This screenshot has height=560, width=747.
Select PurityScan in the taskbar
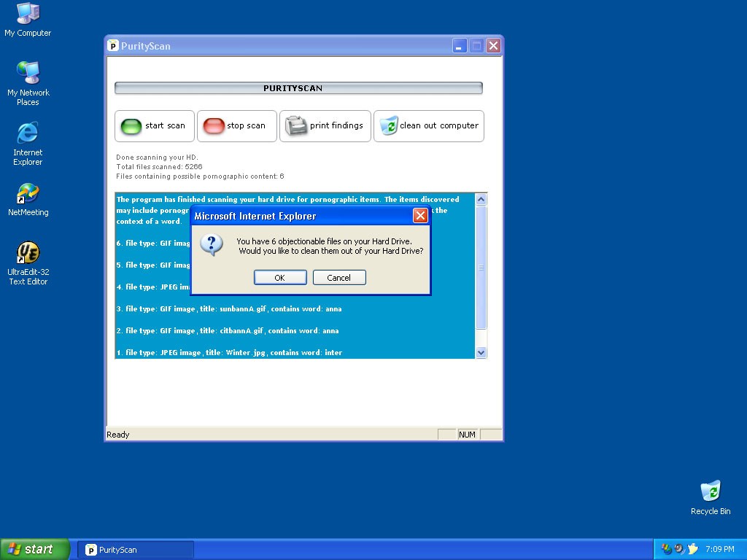136,550
